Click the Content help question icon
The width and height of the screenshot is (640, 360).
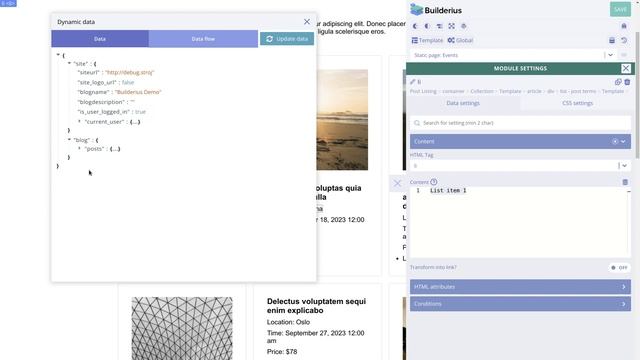click(x=433, y=182)
